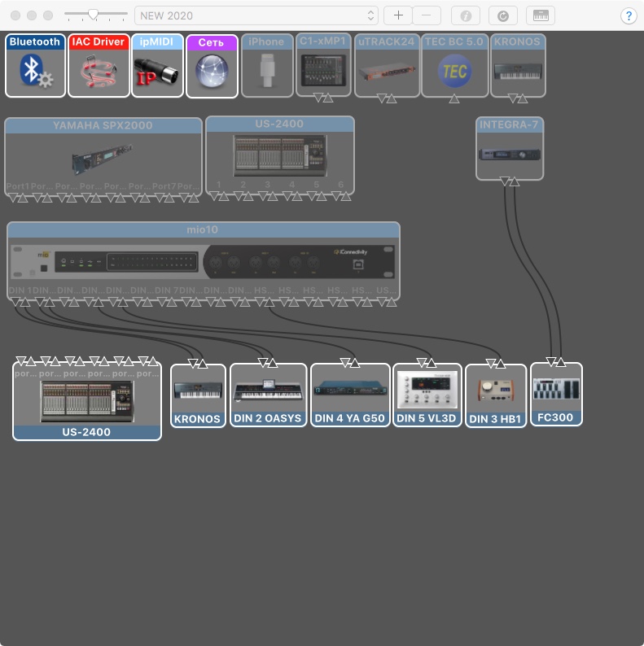Select the Сеть network device
The image size is (644, 646).
point(212,66)
